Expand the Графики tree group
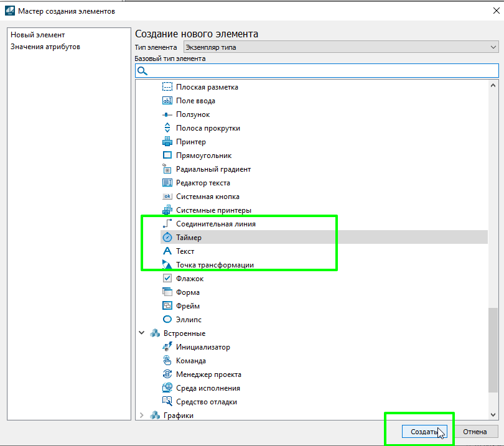Screen dimensions: 504x446 coord(141,416)
